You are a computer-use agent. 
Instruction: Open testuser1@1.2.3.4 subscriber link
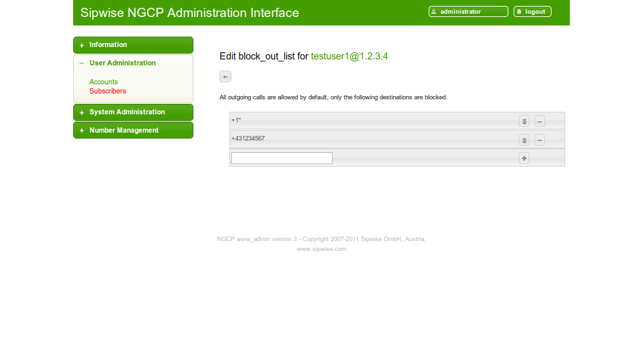[349, 56]
